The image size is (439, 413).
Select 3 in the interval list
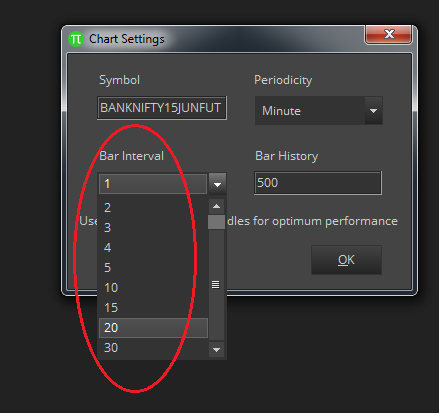pos(153,228)
